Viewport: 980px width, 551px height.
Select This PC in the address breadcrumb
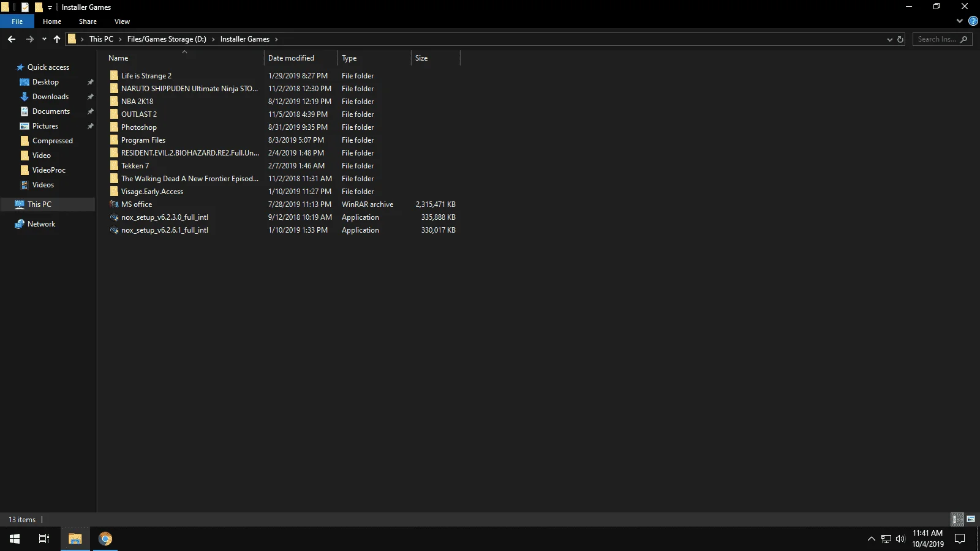101,39
